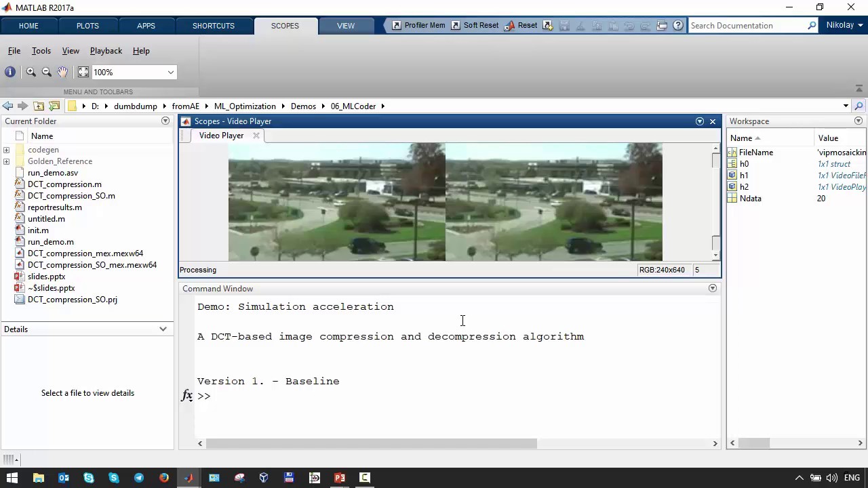Open Windows Start menu
Screen dimensions: 868x488
click(x=12, y=478)
